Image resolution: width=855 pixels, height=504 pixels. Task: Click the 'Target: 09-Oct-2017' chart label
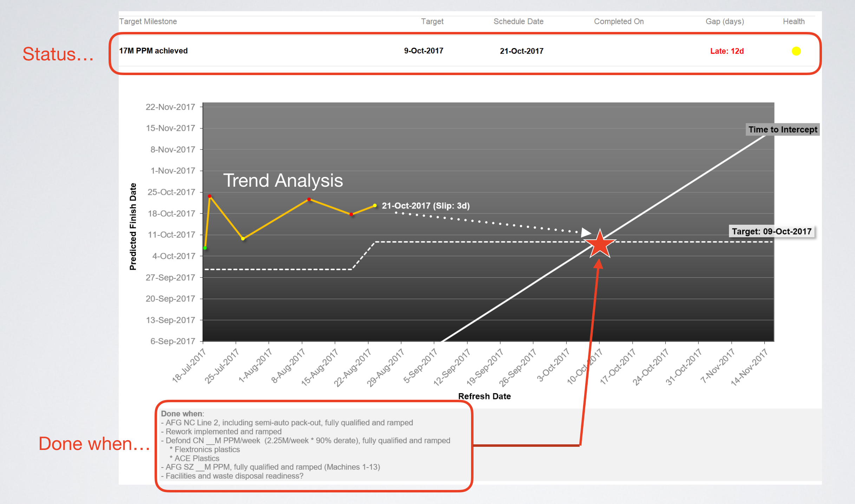772,231
